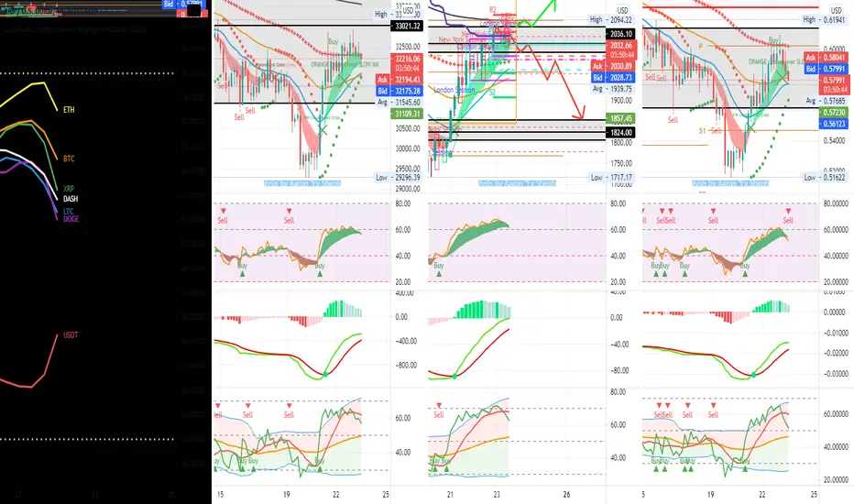Select the S1 pivot label on XRP chart
Screen dimensions: 854x504
702,131
